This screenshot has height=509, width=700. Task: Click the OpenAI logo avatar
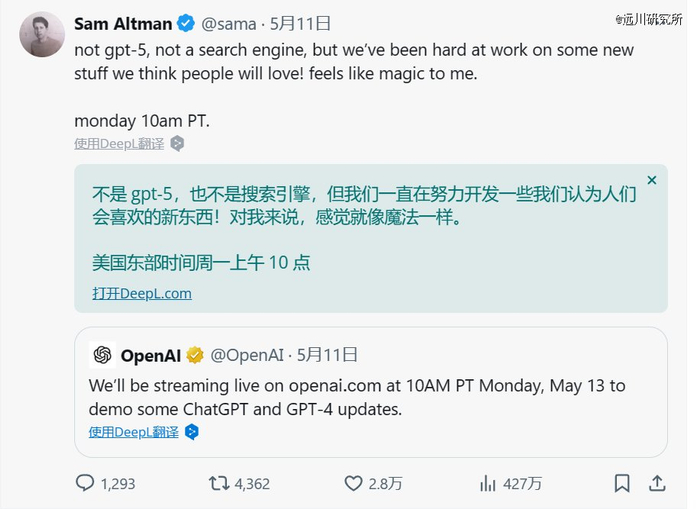(102, 355)
